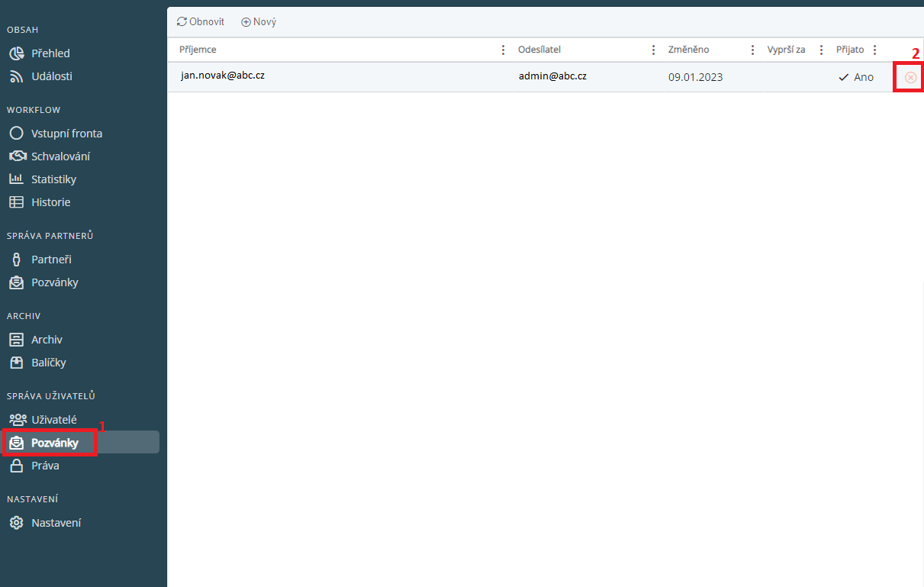Open Odesílatel column options menu
The image size is (924, 587).
coord(653,50)
